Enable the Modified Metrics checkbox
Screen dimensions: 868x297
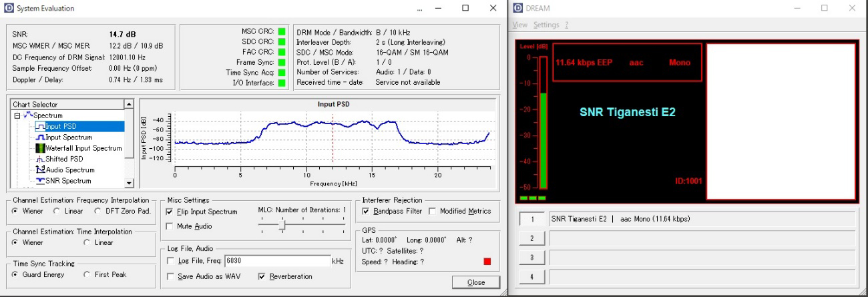pyautogui.click(x=433, y=211)
